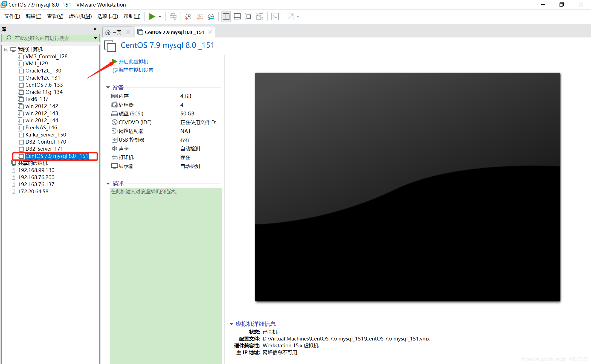Click the green power-on toolbar button

click(x=152, y=17)
